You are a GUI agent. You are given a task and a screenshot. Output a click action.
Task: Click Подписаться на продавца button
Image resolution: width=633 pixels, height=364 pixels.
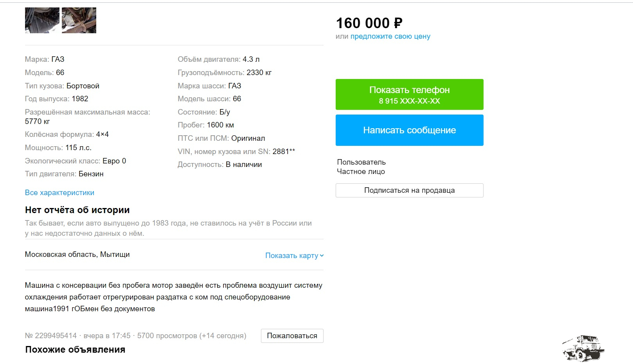tap(409, 190)
